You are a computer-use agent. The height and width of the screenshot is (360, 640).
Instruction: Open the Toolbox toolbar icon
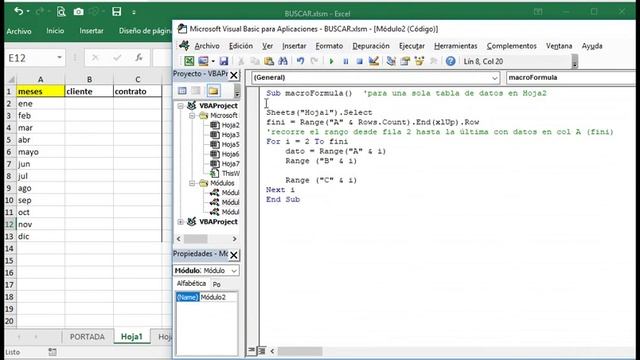(x=433, y=61)
